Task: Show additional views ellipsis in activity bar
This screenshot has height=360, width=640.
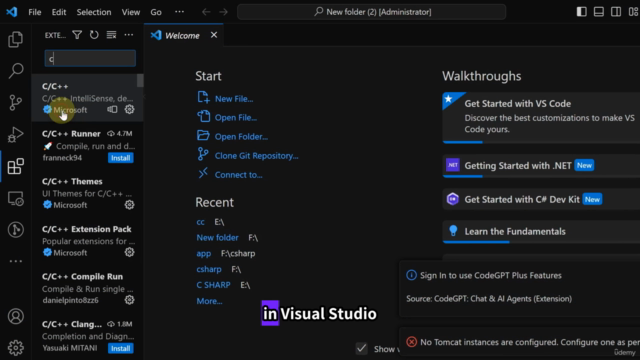Action: pyautogui.click(x=16, y=261)
